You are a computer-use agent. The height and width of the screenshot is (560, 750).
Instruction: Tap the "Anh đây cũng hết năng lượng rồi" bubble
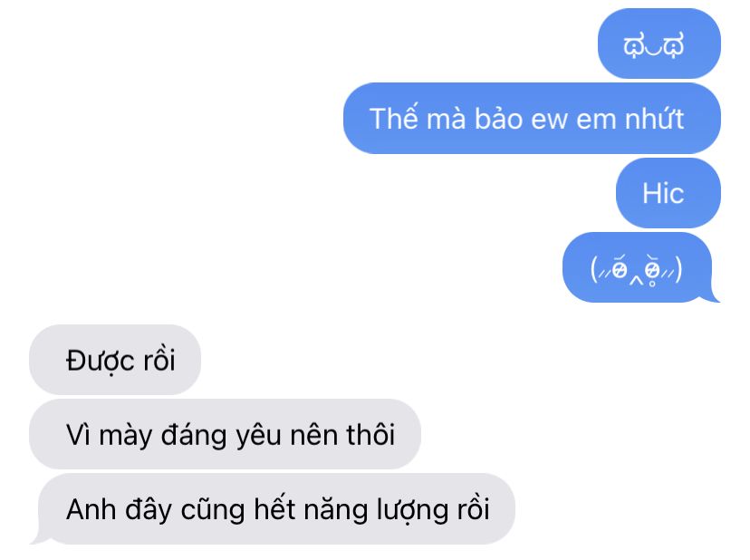pos(276,508)
